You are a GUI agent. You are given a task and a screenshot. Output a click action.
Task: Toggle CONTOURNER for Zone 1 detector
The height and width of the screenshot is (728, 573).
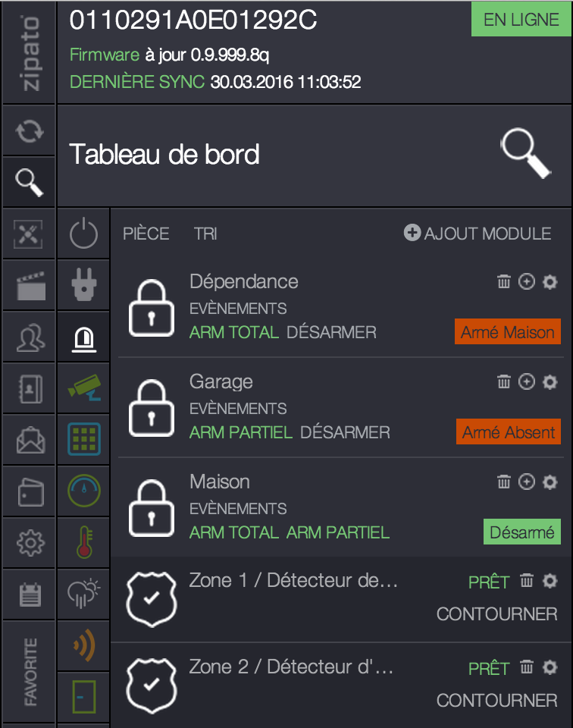tap(496, 614)
